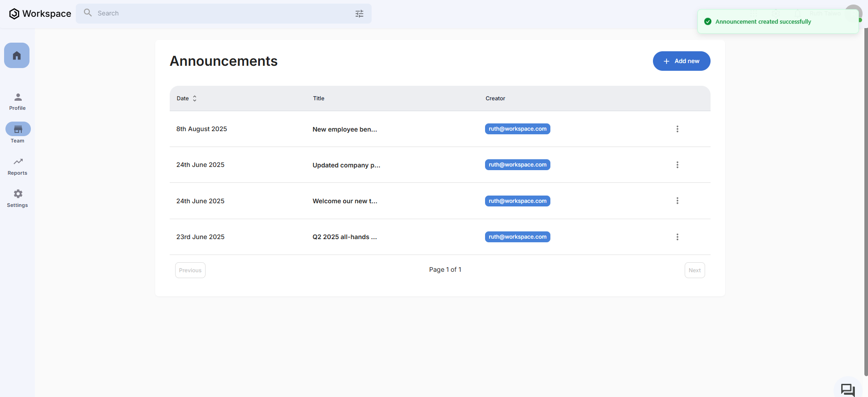
Task: Click creator email tag on 8th August row
Action: (517, 129)
